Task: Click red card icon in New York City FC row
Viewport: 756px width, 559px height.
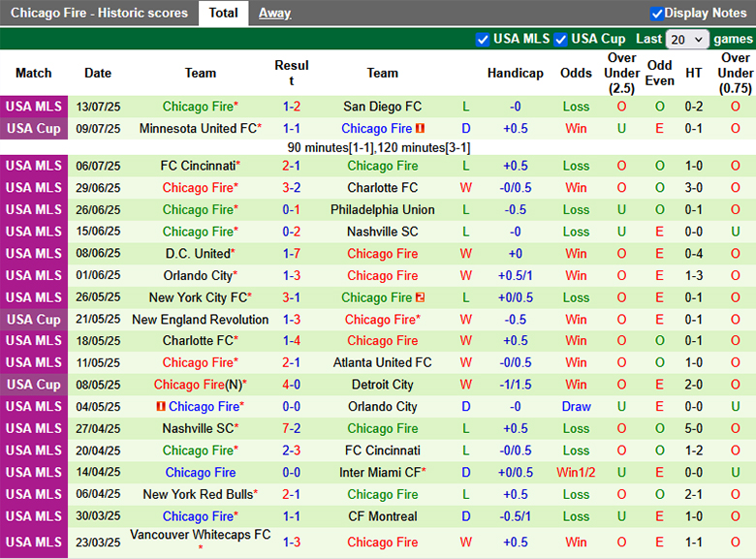Action: (x=420, y=297)
